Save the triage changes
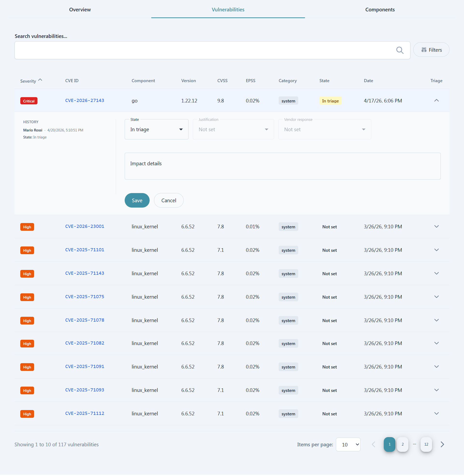Screen dimensions: 464x476 tap(137, 200)
